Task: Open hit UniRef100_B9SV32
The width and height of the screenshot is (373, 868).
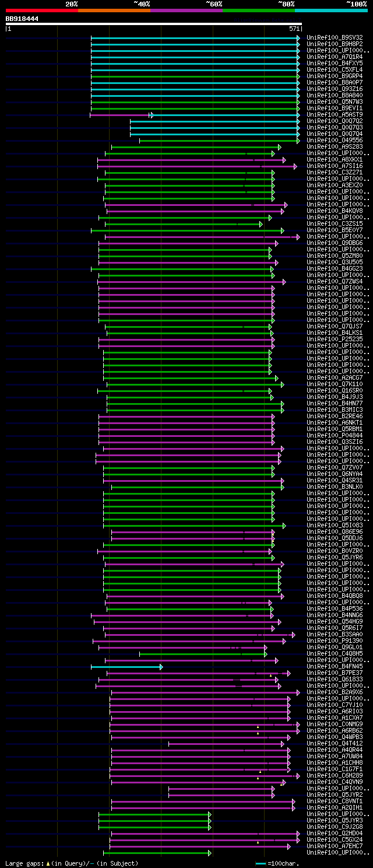Action: (x=335, y=37)
